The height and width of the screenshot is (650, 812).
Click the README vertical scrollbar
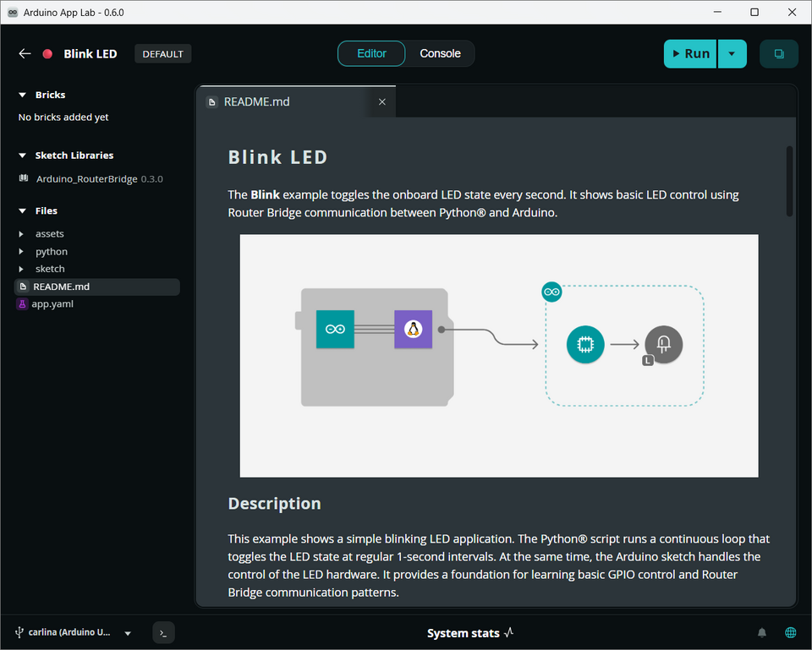click(789, 181)
